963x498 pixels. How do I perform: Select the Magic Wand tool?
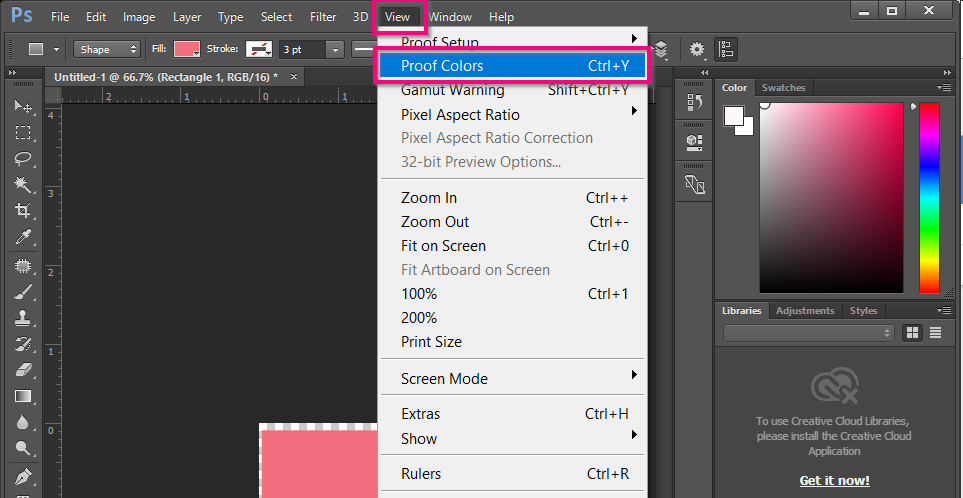[23, 184]
